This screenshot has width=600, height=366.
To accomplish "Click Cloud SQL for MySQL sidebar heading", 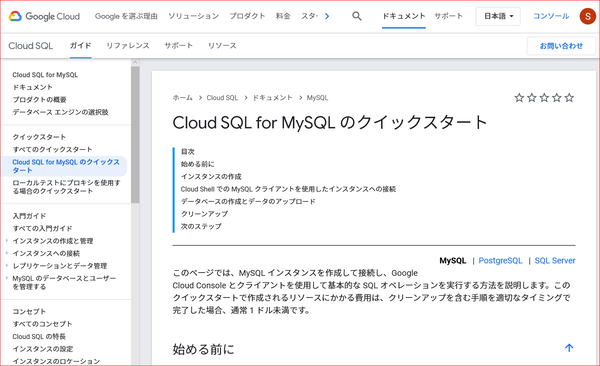I will (45, 75).
